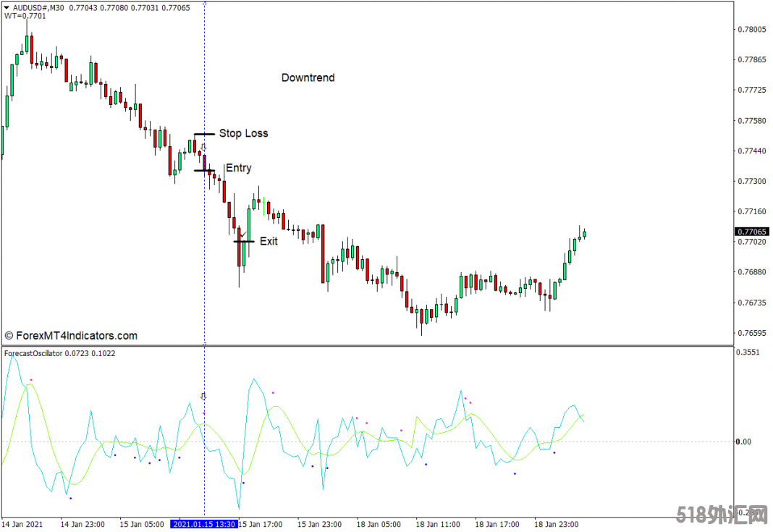Select the "Downtrend" text label
The height and width of the screenshot is (532, 773).
point(308,77)
